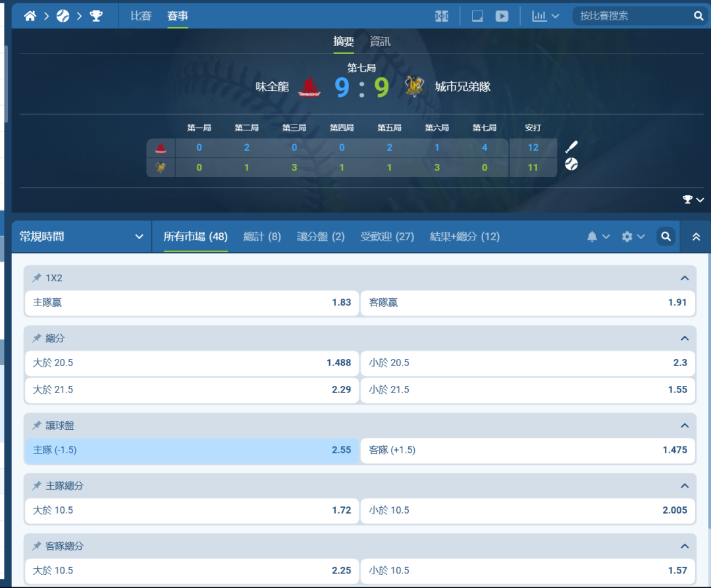
Task: Collapse the 1X2 market section
Action: click(685, 278)
